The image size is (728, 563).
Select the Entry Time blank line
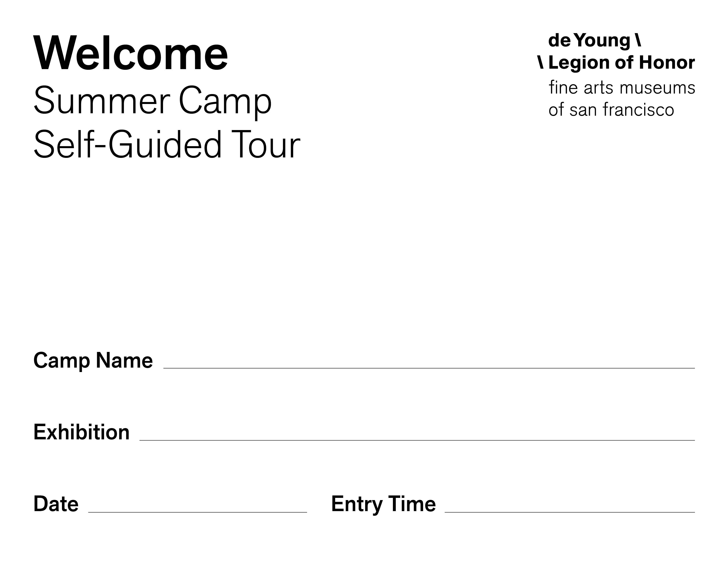click(570, 512)
